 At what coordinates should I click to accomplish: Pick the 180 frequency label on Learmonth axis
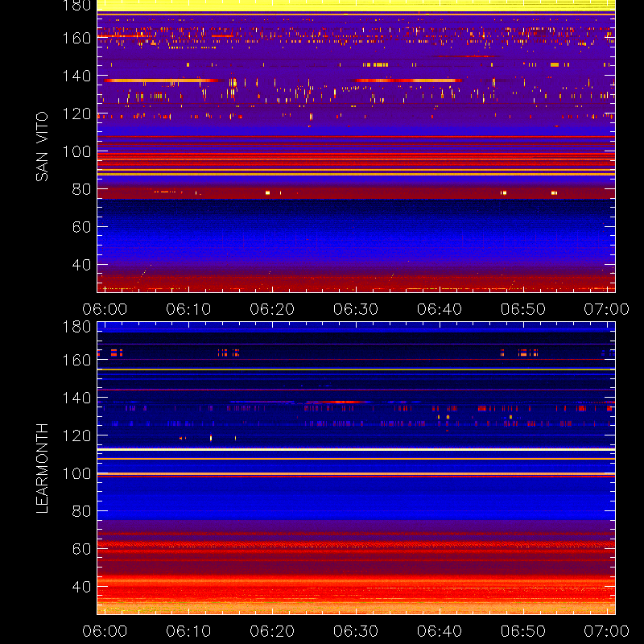tap(76, 327)
